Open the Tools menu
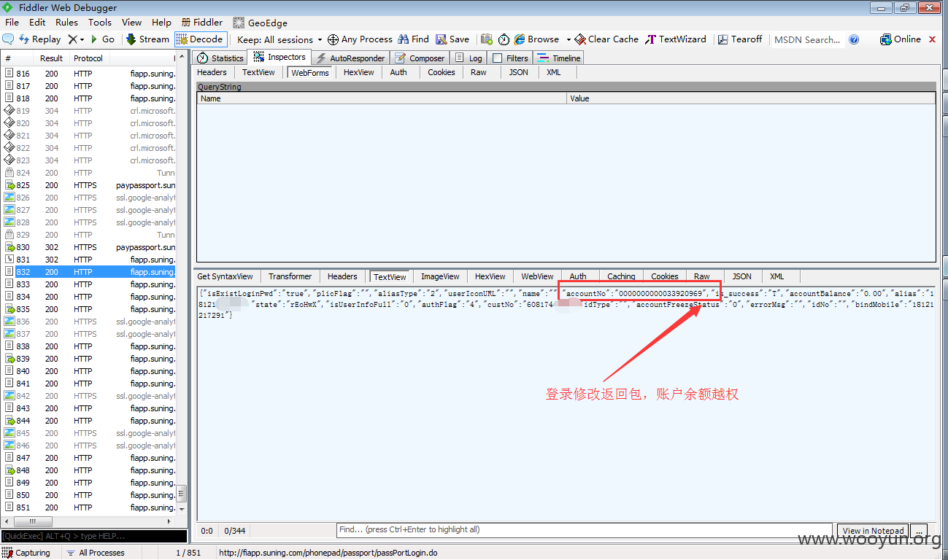 click(x=100, y=23)
